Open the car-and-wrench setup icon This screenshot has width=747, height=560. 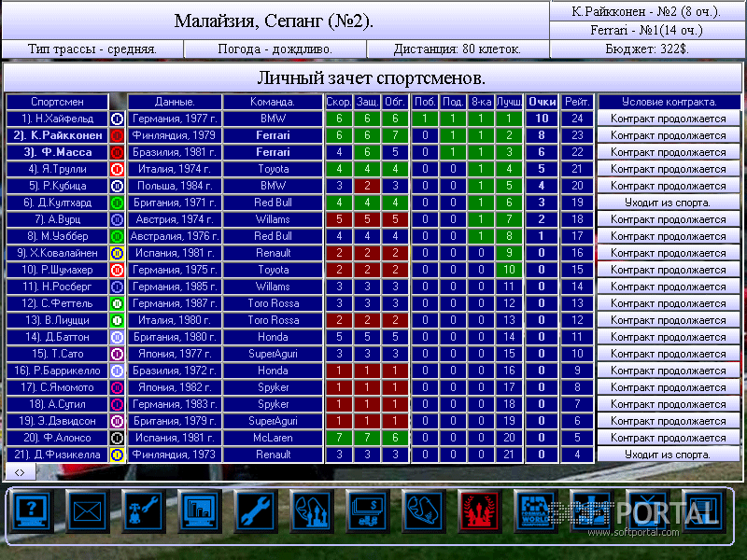(144, 511)
